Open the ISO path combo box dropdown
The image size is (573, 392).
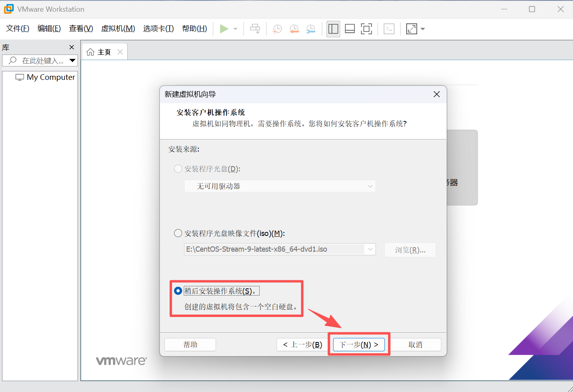click(x=370, y=249)
